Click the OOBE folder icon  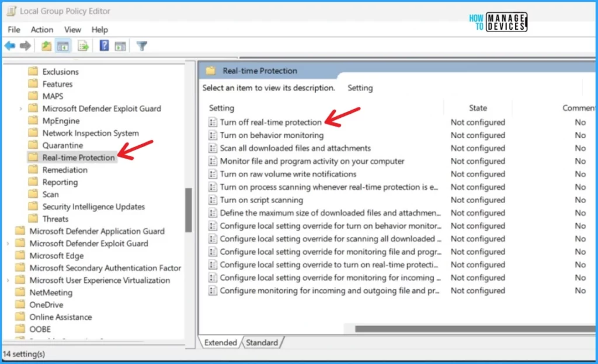pyautogui.click(x=20, y=328)
